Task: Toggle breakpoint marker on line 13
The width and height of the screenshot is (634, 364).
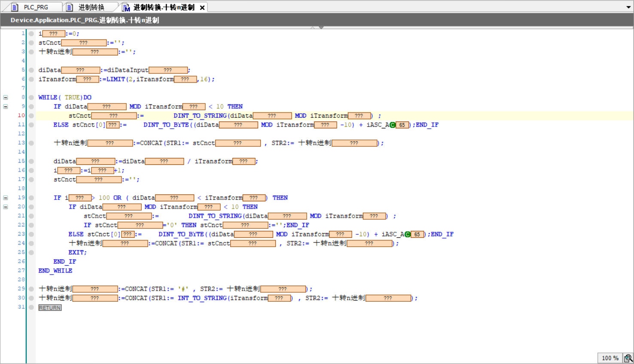Action: coord(31,143)
